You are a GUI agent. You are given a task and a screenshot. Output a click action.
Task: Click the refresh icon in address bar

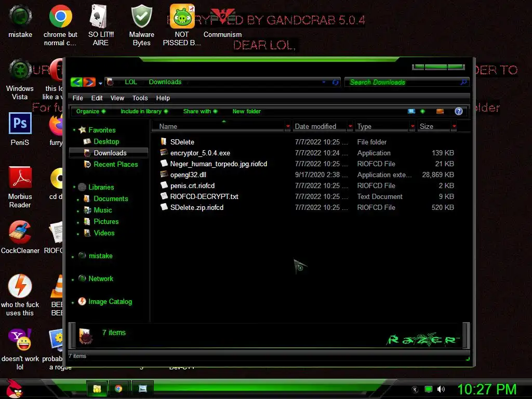coord(335,82)
